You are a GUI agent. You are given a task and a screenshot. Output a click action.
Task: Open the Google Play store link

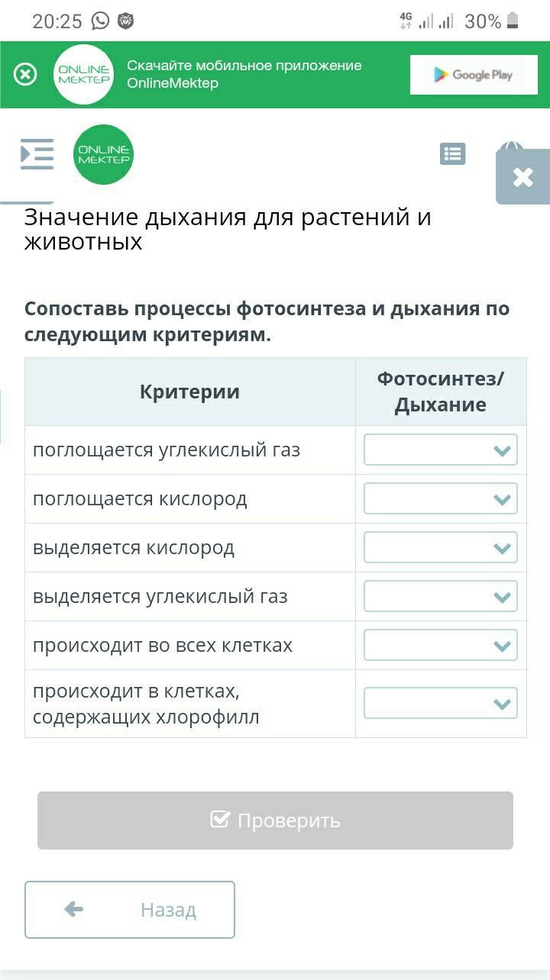474,75
